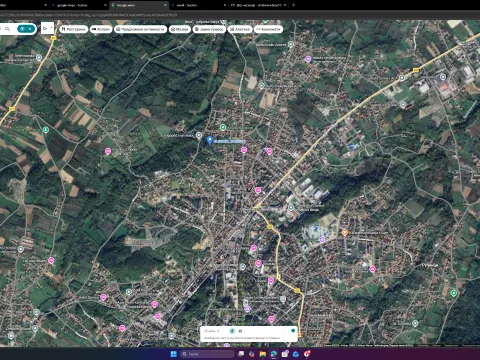Select walking mode in travel-time card
480x360 pixels.
232,331
